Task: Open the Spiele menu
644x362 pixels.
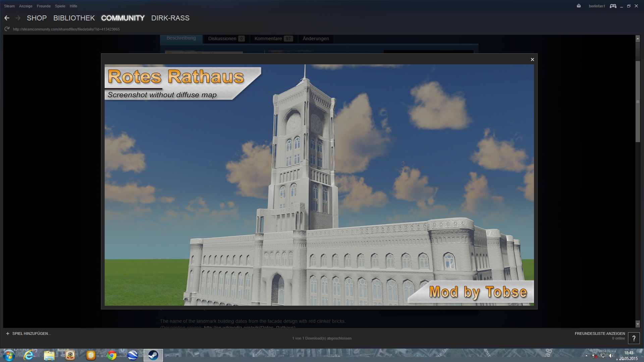Action: 60,6
